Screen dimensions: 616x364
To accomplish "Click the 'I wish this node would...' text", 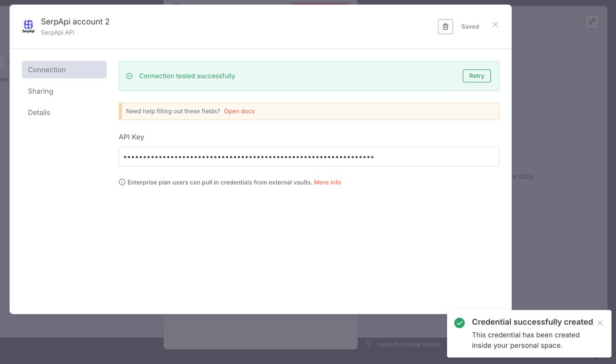I will pyautogui.click(x=410, y=345).
